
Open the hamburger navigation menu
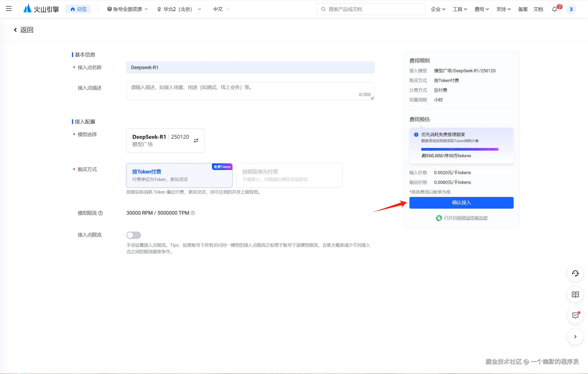point(9,9)
